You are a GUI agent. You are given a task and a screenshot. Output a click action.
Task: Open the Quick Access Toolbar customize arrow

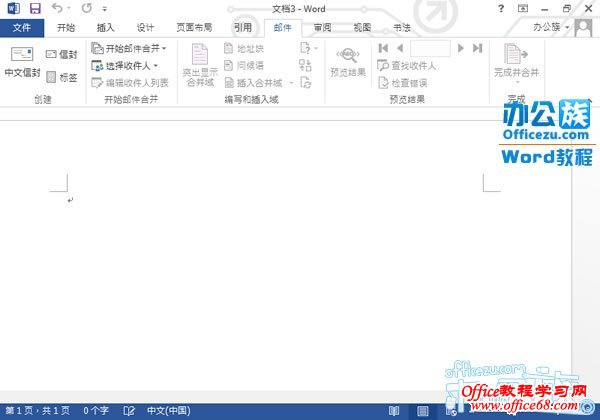coord(105,9)
